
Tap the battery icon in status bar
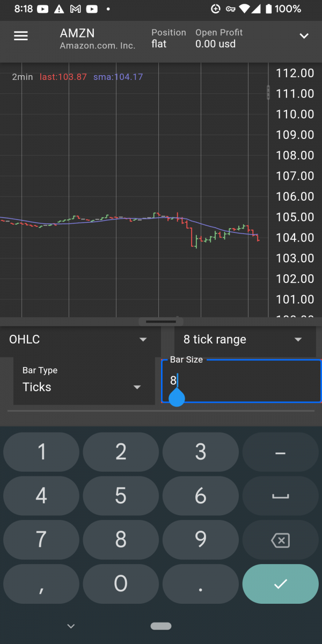pos(268,9)
